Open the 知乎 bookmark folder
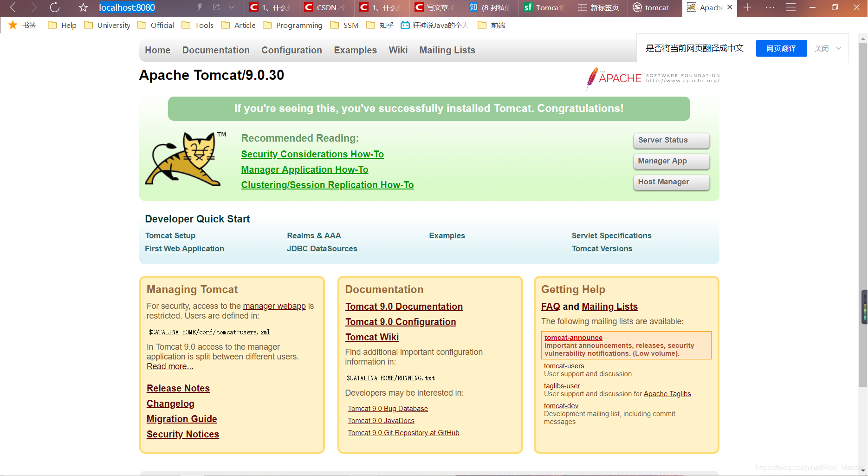 (380, 25)
